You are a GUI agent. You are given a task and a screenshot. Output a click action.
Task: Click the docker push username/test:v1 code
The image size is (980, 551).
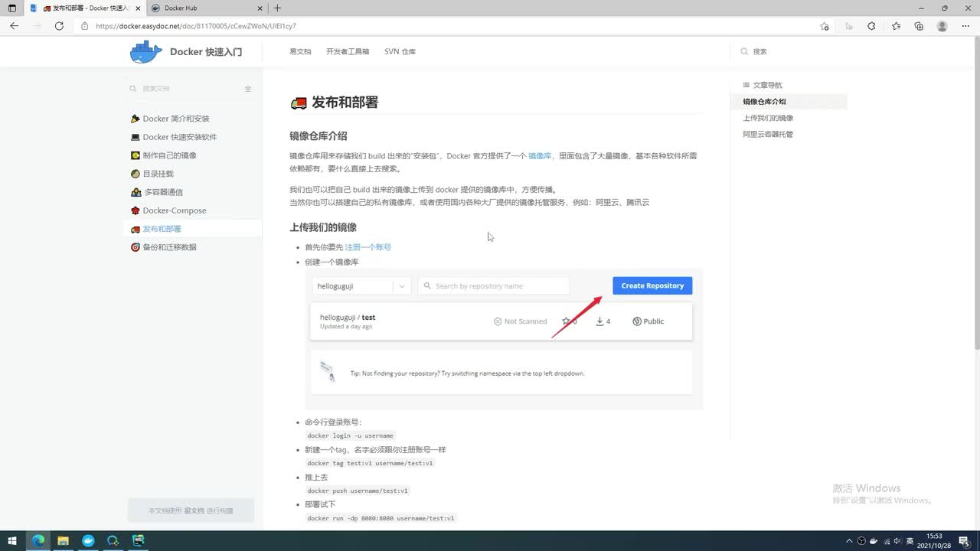point(358,491)
